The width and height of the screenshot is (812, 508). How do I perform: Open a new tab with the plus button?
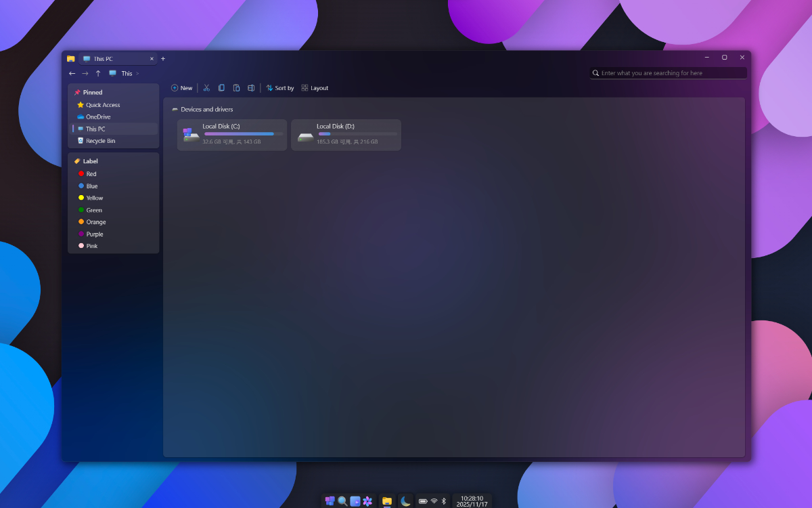coord(162,58)
